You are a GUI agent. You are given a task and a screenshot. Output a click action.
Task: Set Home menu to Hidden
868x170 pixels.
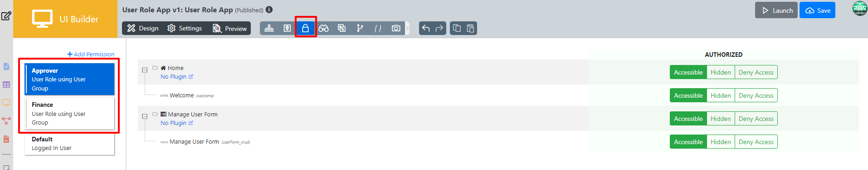coord(721,72)
